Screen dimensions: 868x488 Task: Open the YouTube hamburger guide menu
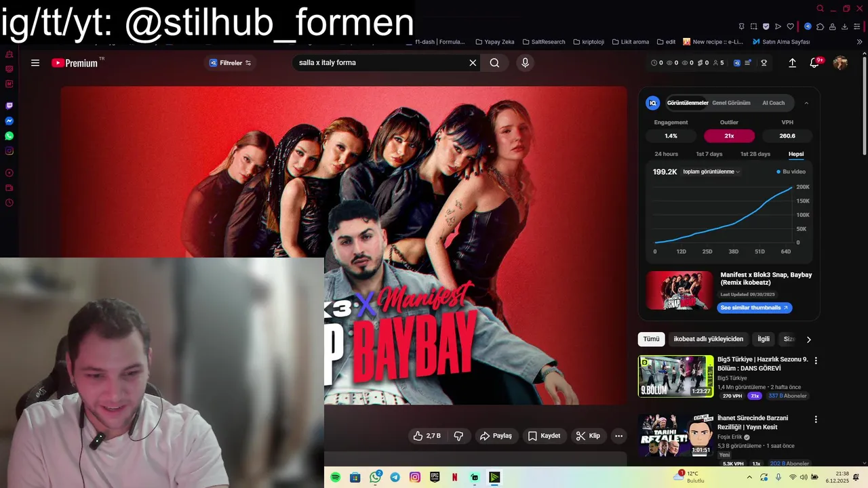(x=35, y=63)
